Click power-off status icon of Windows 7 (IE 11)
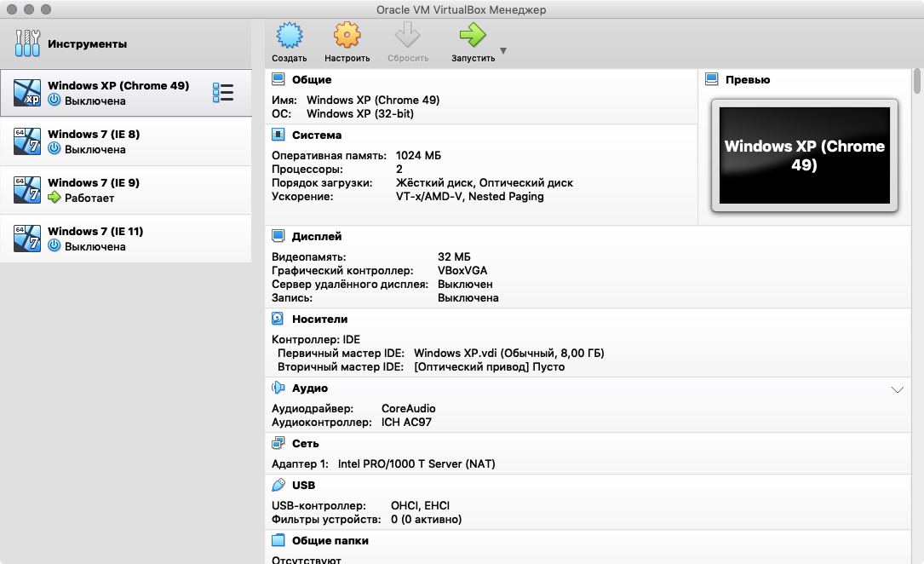 55,245
